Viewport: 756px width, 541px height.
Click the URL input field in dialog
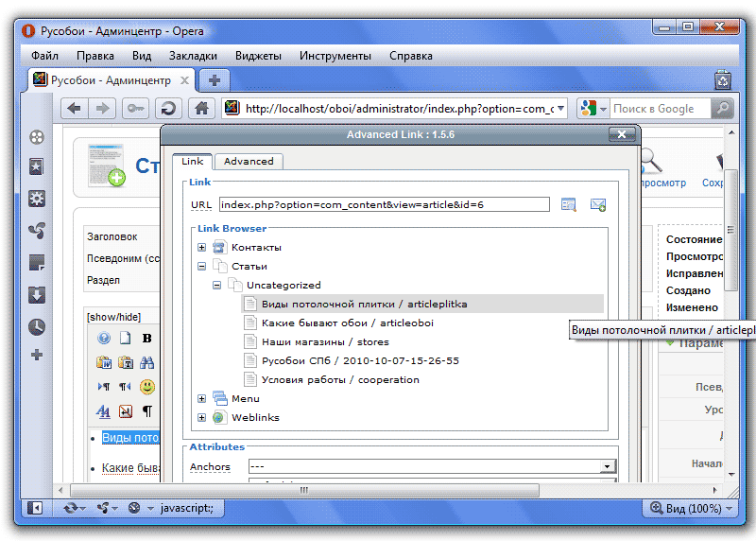pyautogui.click(x=384, y=204)
